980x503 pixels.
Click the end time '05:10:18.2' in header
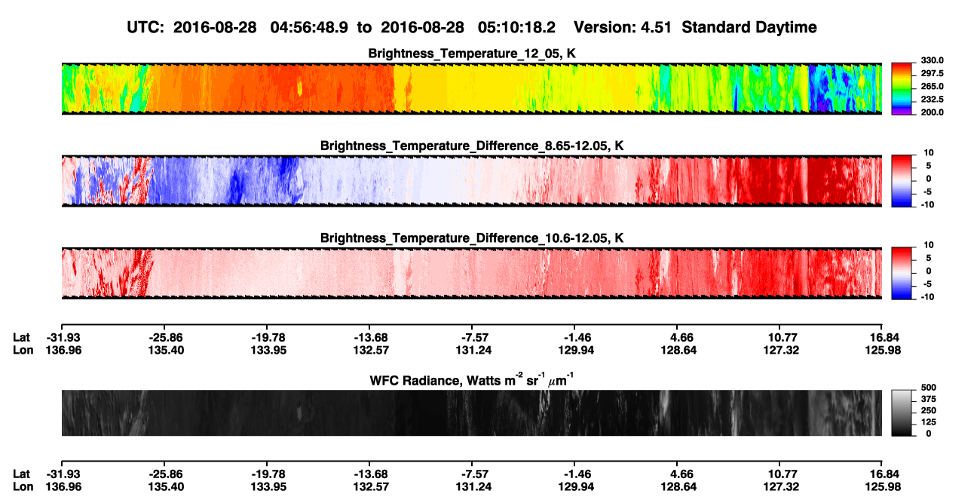[x=517, y=28]
